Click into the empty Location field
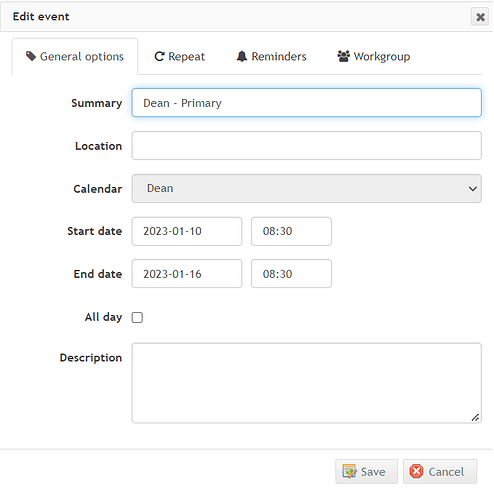 point(306,146)
